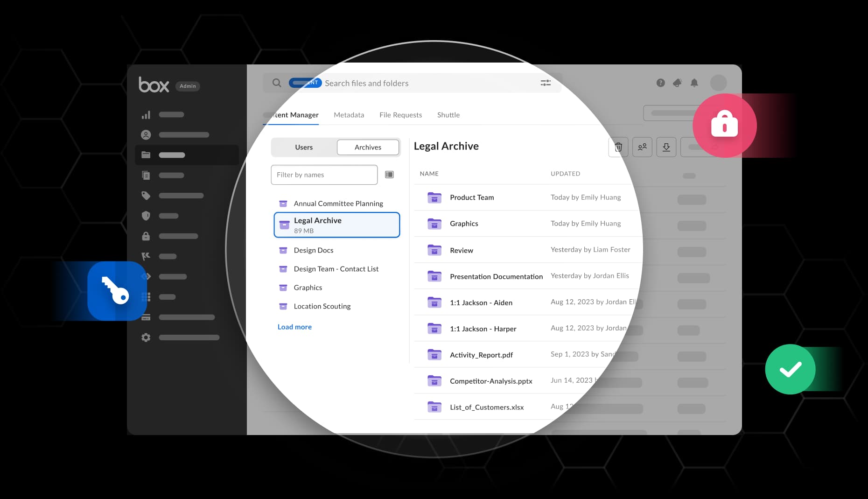Select Design Team - Contact List archive

click(337, 269)
